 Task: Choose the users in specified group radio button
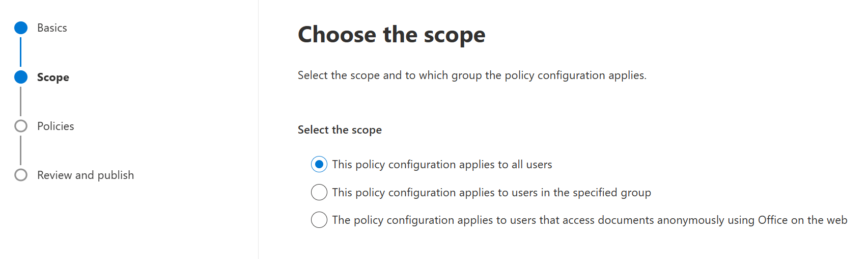pyautogui.click(x=319, y=192)
